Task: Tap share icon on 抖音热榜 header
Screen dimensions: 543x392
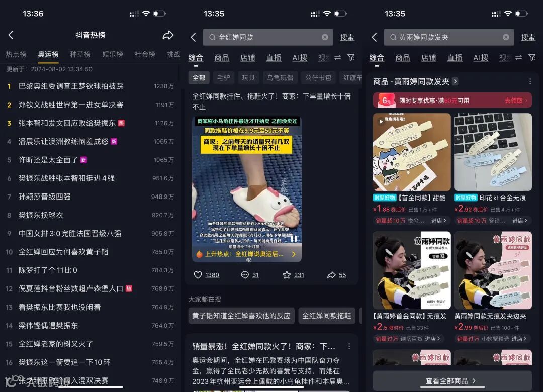Action: (168, 35)
